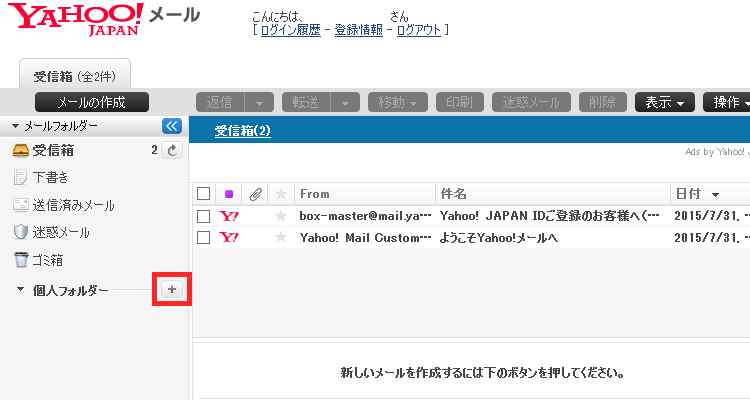Open the Yahoo! JAPAN IDご登録のお客様へ message
The height and width of the screenshot is (400, 750).
pyautogui.click(x=550, y=216)
